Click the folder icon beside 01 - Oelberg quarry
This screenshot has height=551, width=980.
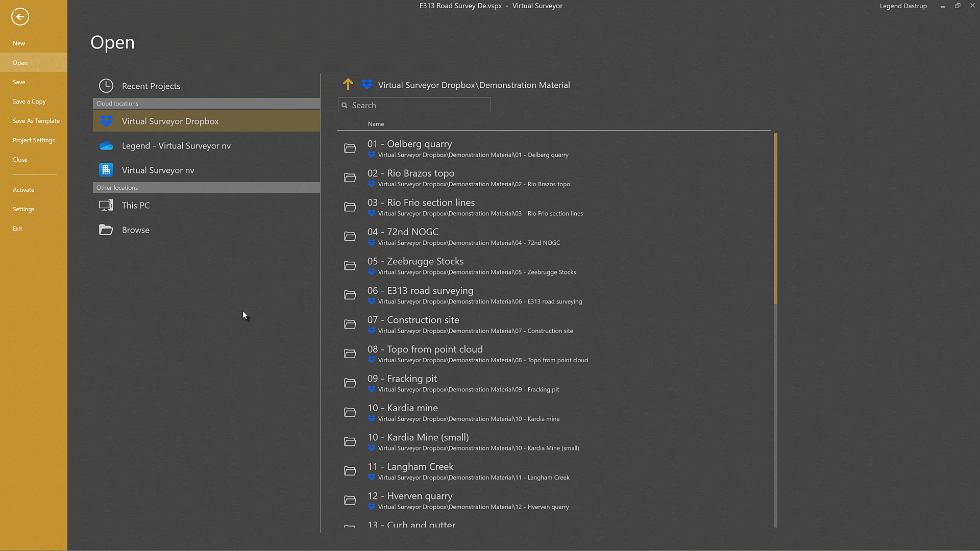pyautogui.click(x=350, y=148)
